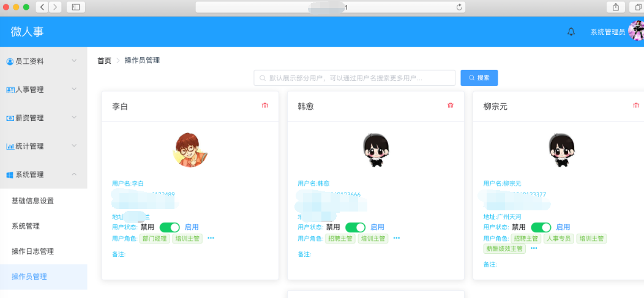Click 韩愈's avatar picture
This screenshot has height=298, width=644.
click(x=376, y=150)
